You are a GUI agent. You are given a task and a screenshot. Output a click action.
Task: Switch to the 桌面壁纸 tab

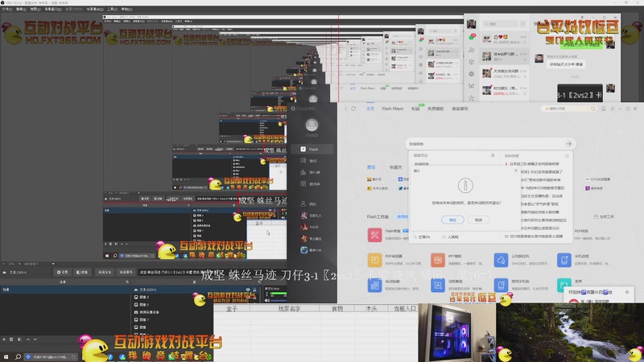click(460, 109)
